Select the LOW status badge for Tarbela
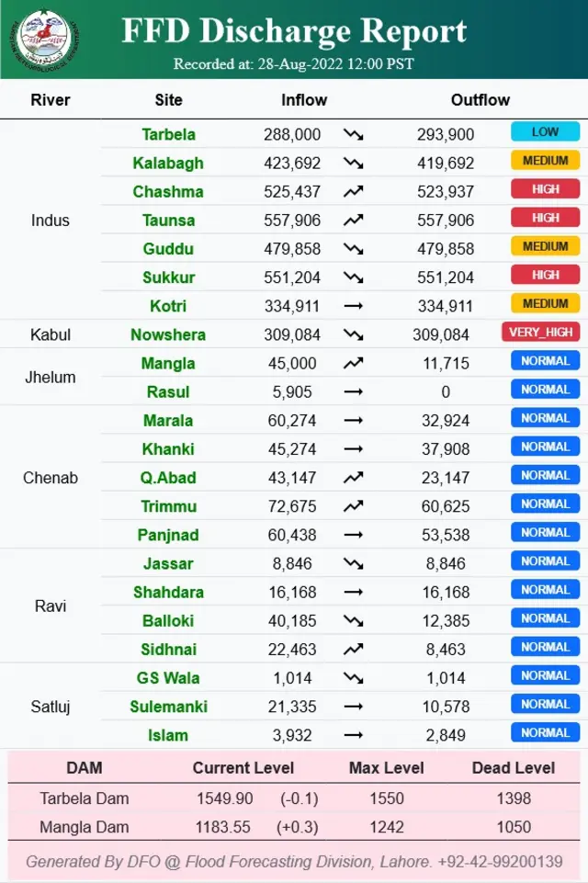Viewport: 588px width, 883px height. click(x=545, y=131)
